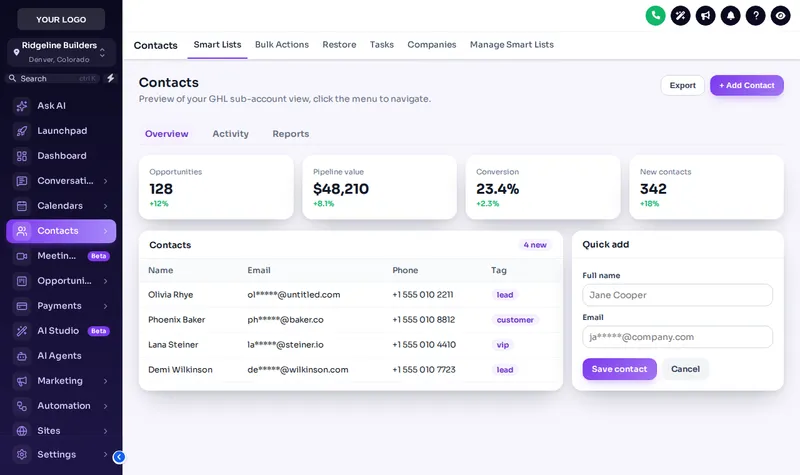Click the Contacts people icon

tap(22, 231)
